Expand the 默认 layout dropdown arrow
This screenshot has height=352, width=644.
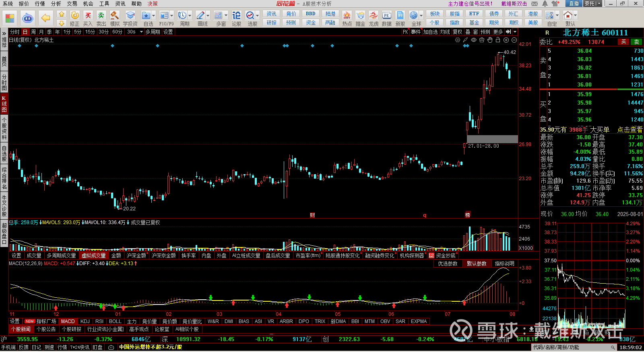(x=576, y=16)
